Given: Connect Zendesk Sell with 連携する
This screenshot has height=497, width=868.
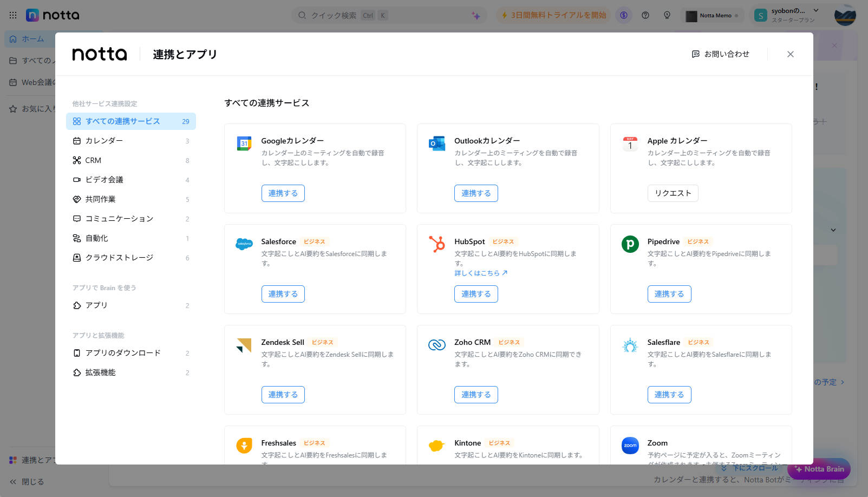Looking at the screenshot, I should pos(283,395).
